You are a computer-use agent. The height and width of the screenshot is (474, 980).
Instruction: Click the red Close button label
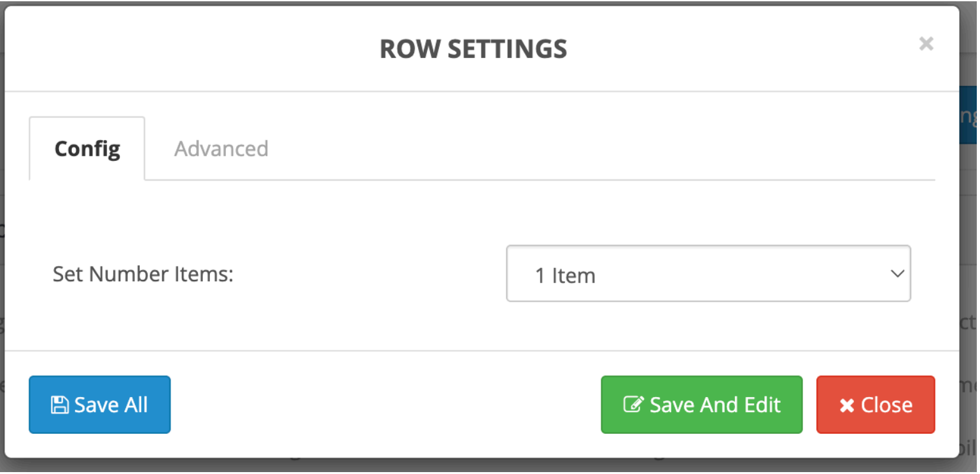point(886,405)
